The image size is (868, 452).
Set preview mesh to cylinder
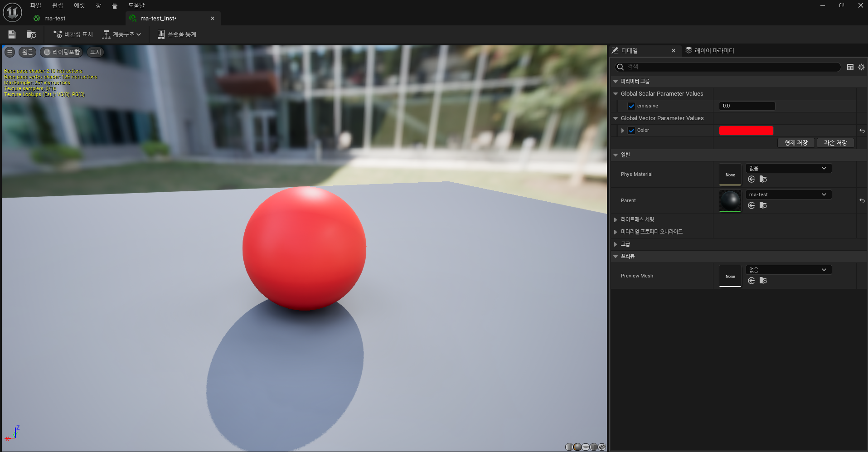click(x=569, y=447)
